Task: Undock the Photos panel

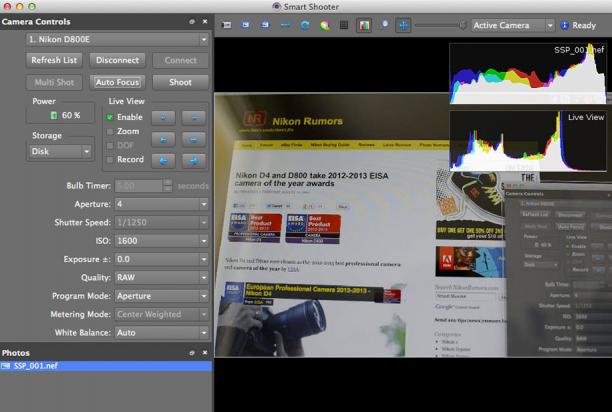Action: tap(192, 353)
